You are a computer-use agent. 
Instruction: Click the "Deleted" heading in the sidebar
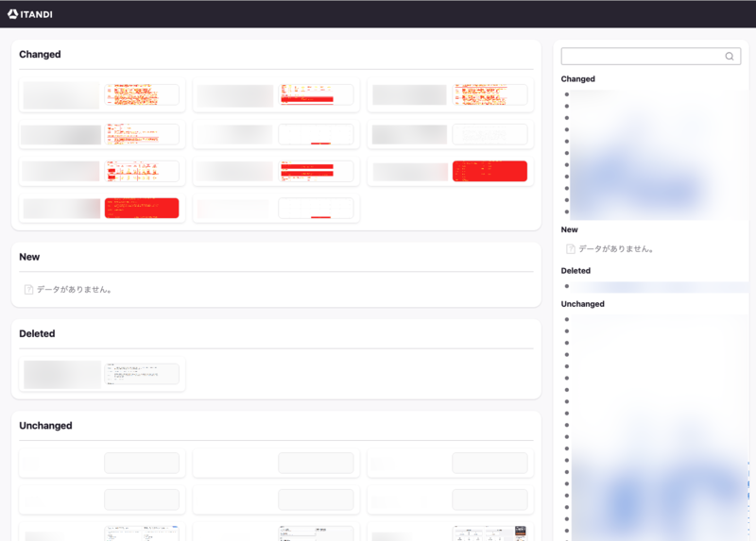pos(576,271)
